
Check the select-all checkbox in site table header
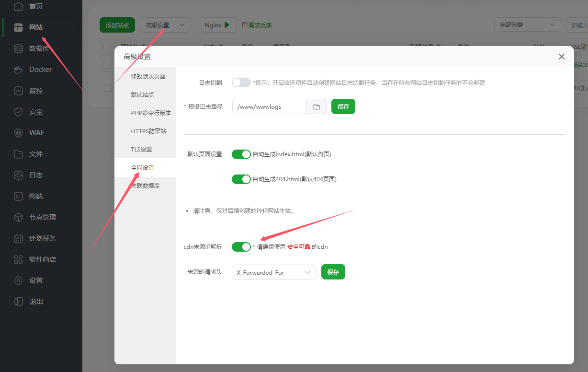point(107,46)
